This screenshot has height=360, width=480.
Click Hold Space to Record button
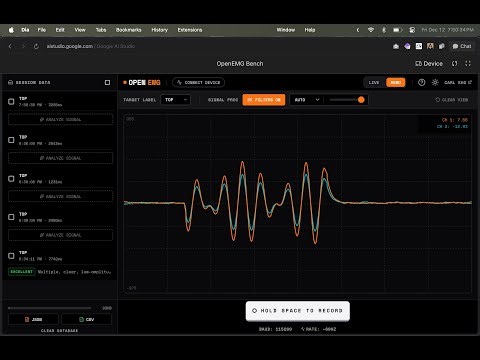click(x=298, y=311)
